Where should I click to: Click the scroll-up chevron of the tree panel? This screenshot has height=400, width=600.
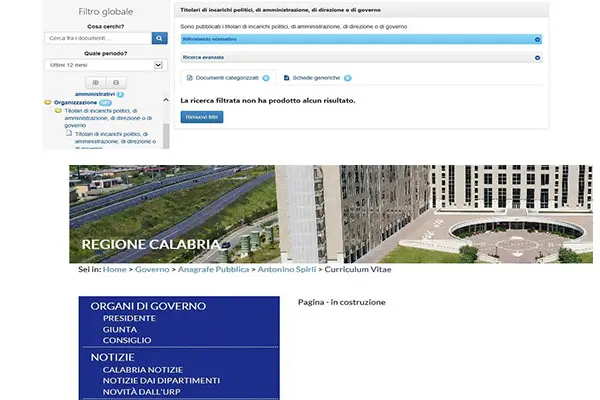(x=166, y=100)
